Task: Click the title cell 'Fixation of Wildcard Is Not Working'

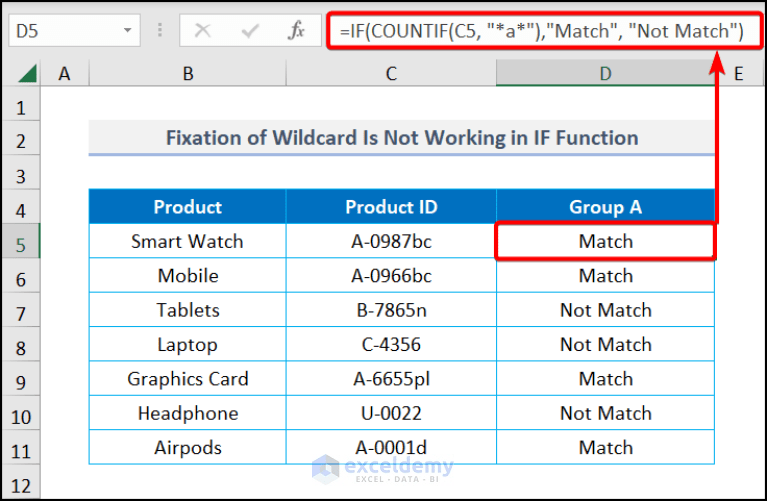Action: 402,137
